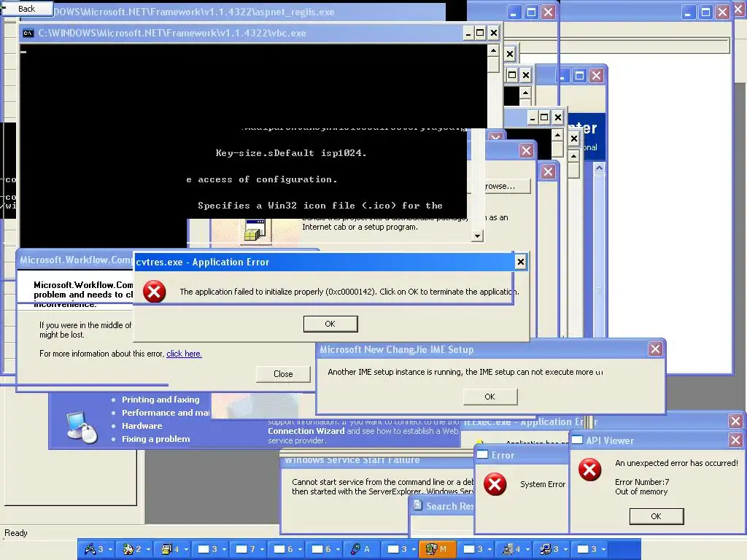Click scroll-down arrow below the Internet cab description
Image resolution: width=747 pixels, height=560 pixels.
pyautogui.click(x=477, y=236)
